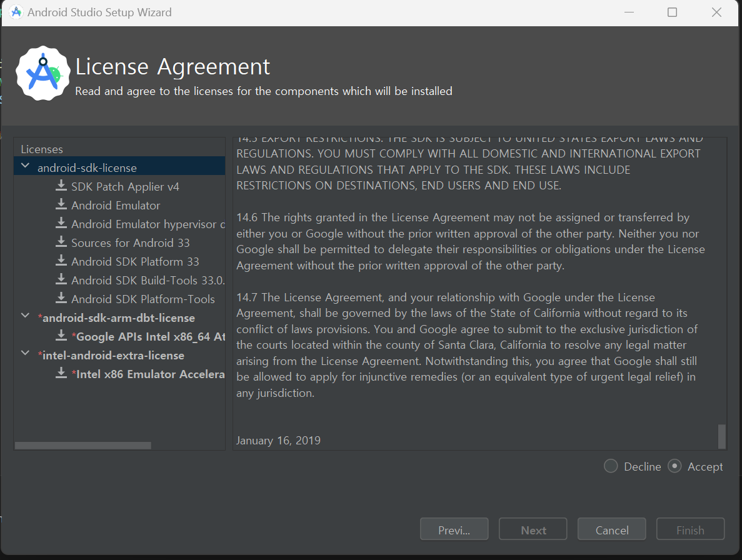Image resolution: width=742 pixels, height=560 pixels.
Task: Select Intel x86 Emulator Accelerator row
Action: (x=120, y=374)
